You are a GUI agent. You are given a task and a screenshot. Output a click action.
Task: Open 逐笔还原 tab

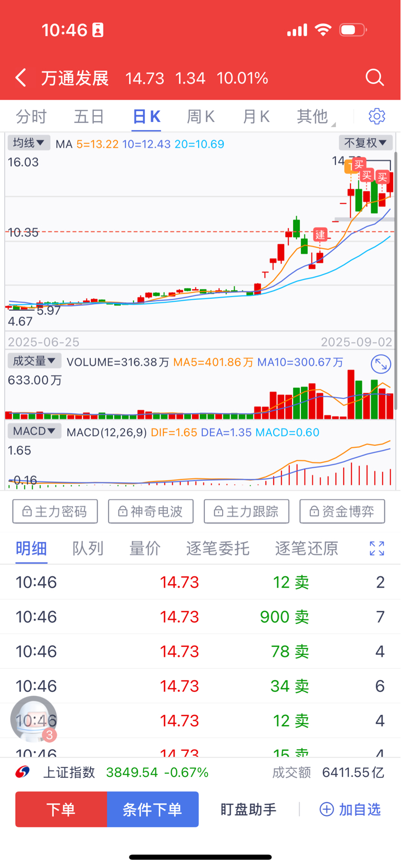(307, 548)
